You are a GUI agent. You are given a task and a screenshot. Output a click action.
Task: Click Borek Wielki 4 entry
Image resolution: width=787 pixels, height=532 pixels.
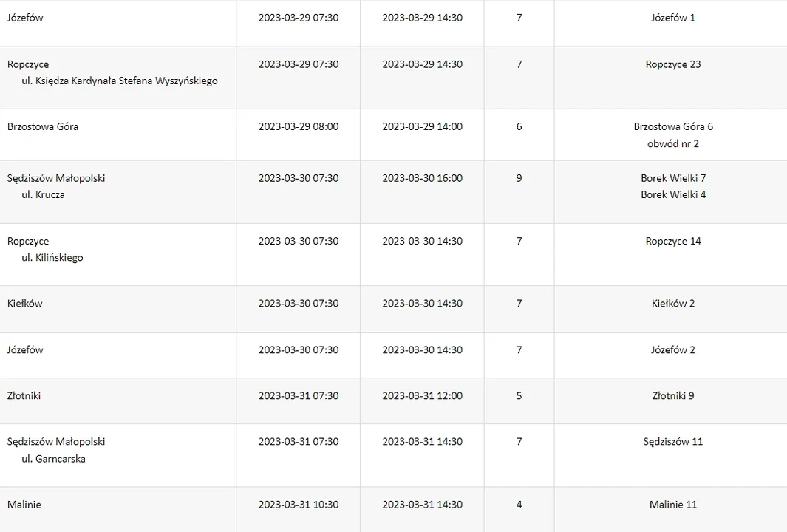672,195
